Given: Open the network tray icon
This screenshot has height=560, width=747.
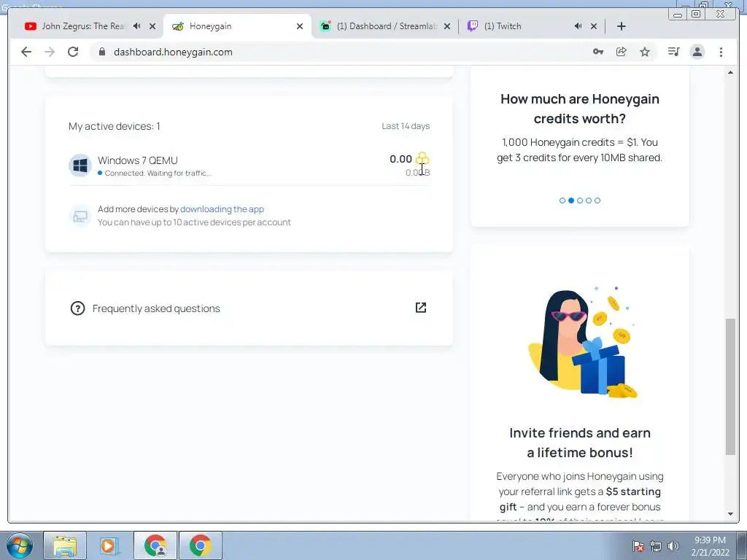Looking at the screenshot, I should [x=656, y=546].
